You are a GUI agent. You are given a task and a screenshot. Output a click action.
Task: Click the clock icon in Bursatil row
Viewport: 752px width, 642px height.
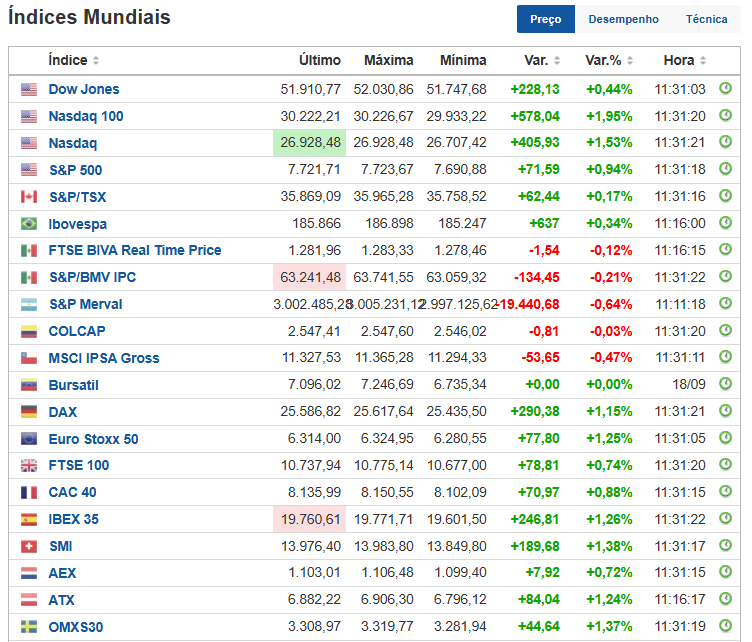tap(725, 384)
